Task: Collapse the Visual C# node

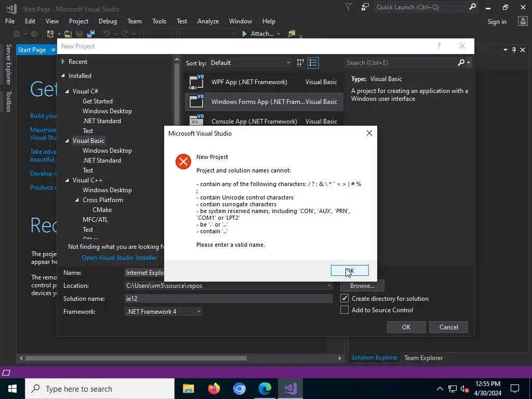Action: click(67, 91)
